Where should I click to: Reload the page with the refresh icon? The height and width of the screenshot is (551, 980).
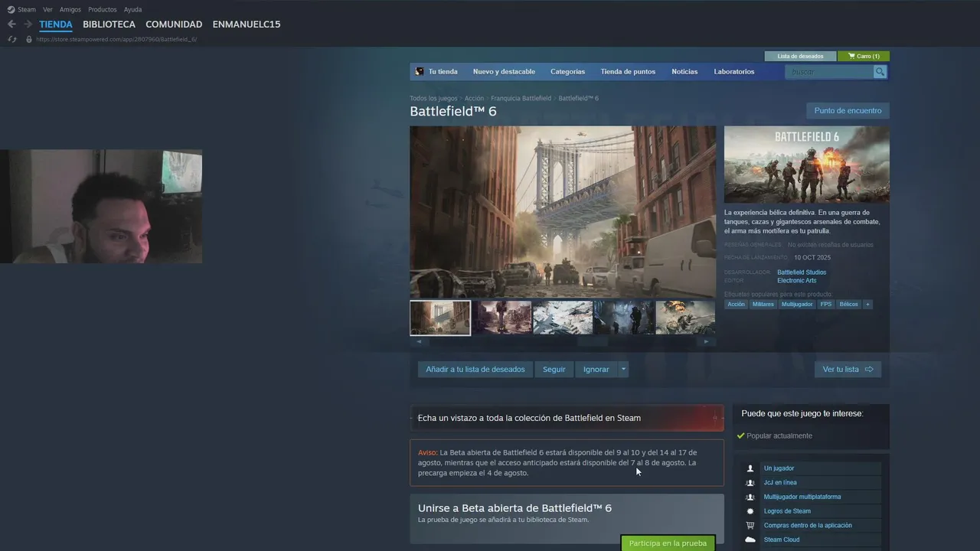[x=12, y=39]
